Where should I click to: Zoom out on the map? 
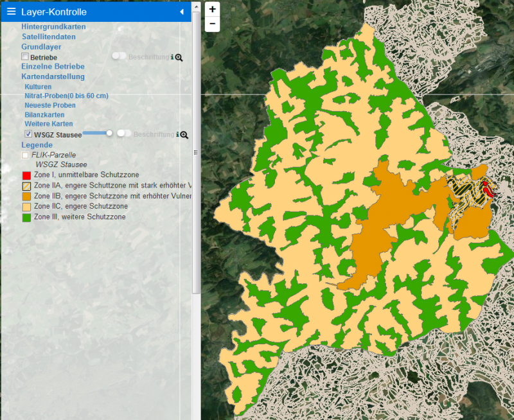coord(213,24)
